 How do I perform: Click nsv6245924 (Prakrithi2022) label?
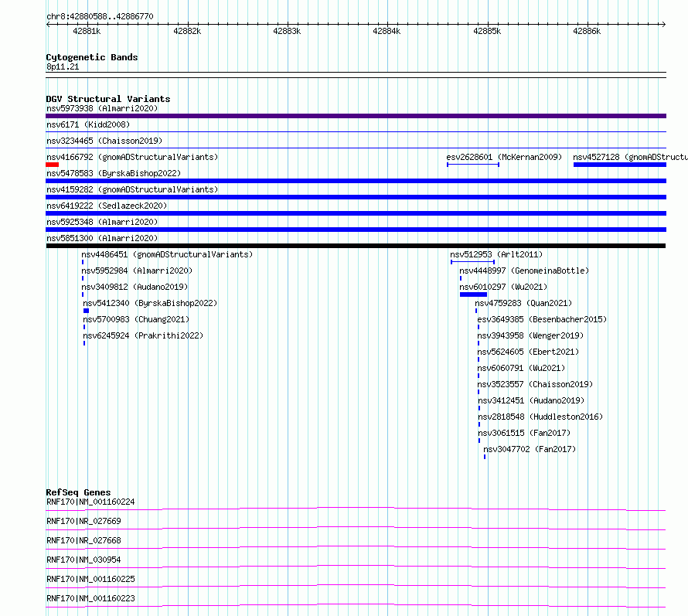click(x=143, y=335)
